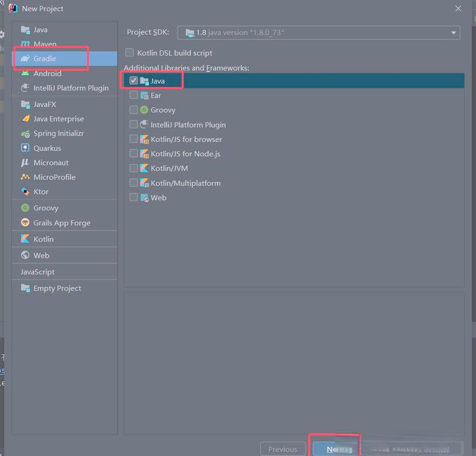Click the Kotlin/JVM framework icon
Image resolution: width=476 pixels, height=456 pixels.
tap(144, 168)
